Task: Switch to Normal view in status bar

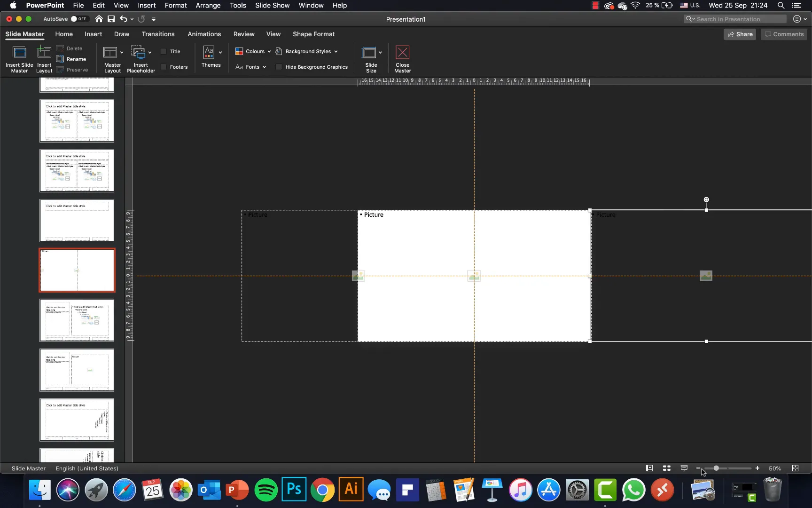Action: [649, 468]
